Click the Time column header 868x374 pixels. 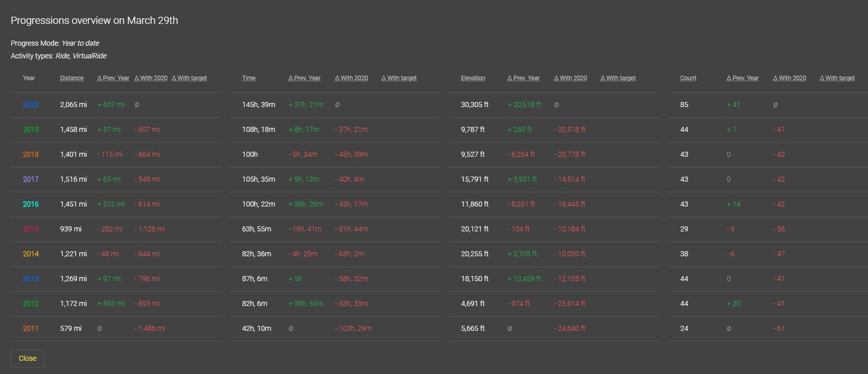click(249, 78)
